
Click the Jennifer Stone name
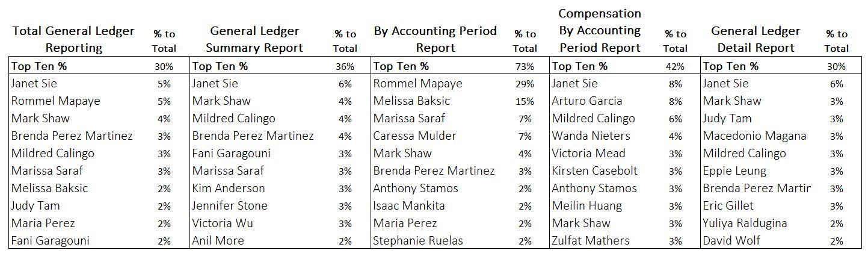(x=230, y=206)
